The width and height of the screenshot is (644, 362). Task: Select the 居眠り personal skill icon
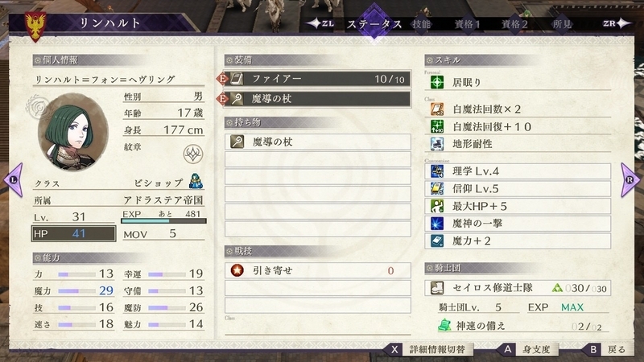click(x=437, y=82)
